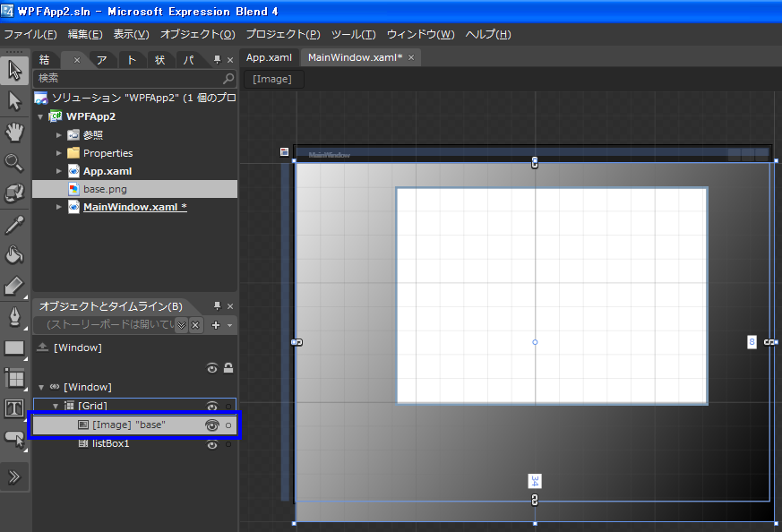Open the オブジェクト(O) menu

197,34
